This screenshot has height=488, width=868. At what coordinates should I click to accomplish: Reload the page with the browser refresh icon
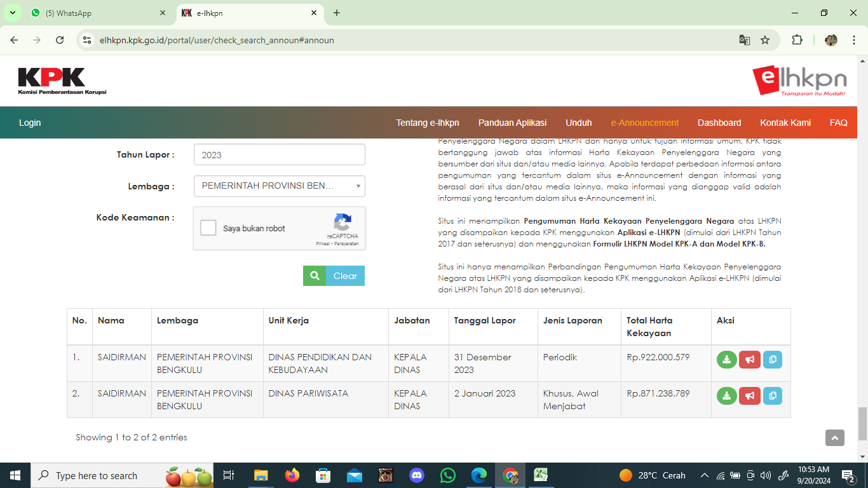tap(60, 40)
